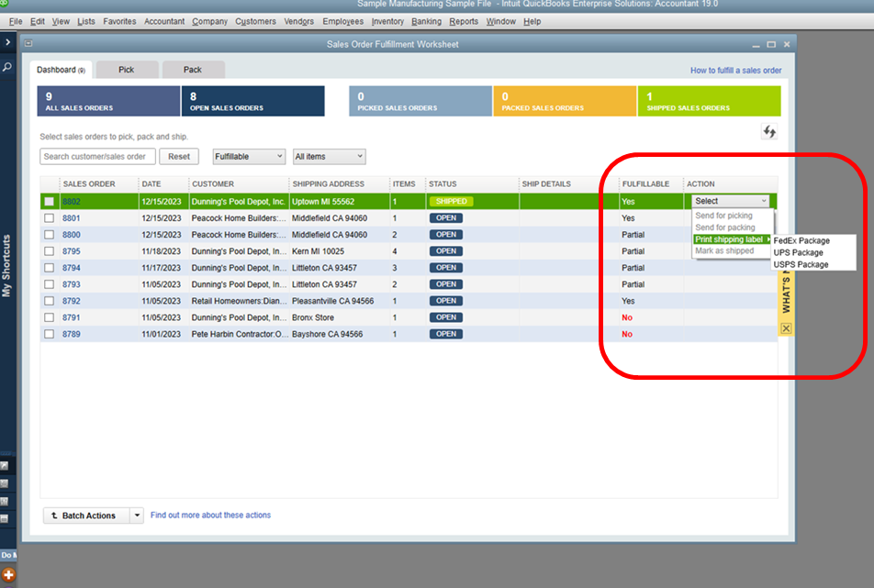The image size is (874, 588).
Task: Select Mark as shipped option
Action: pyautogui.click(x=724, y=250)
